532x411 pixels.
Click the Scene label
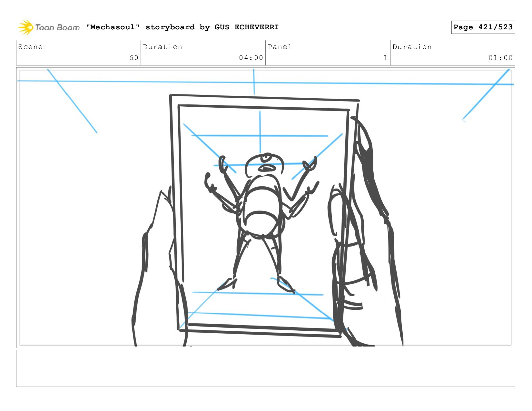tap(30, 47)
